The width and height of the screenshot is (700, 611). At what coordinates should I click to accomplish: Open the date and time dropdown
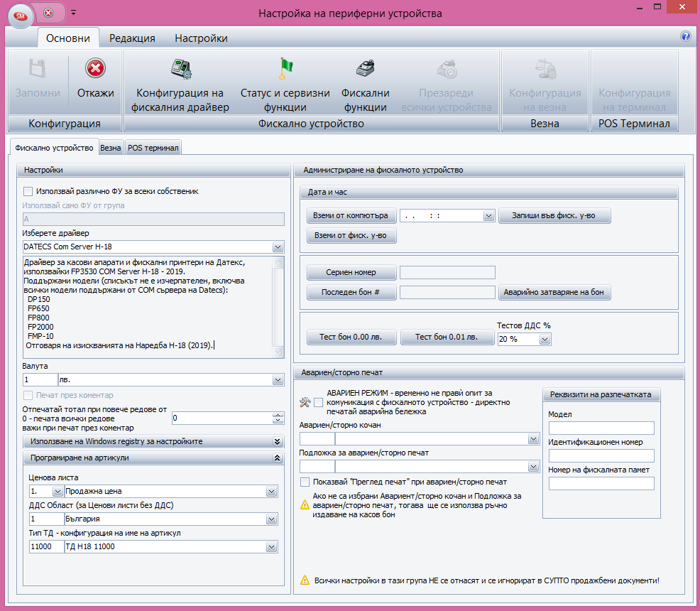[x=488, y=216]
